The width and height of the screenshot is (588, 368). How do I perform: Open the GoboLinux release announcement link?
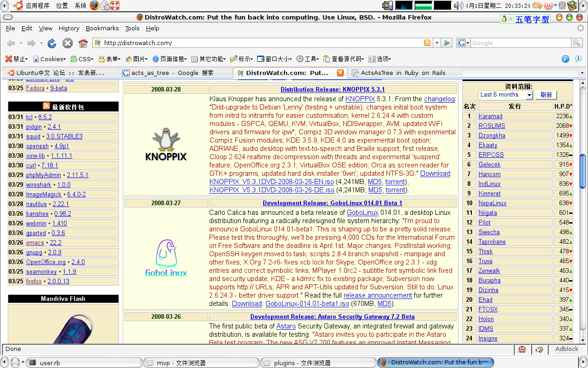(378, 295)
